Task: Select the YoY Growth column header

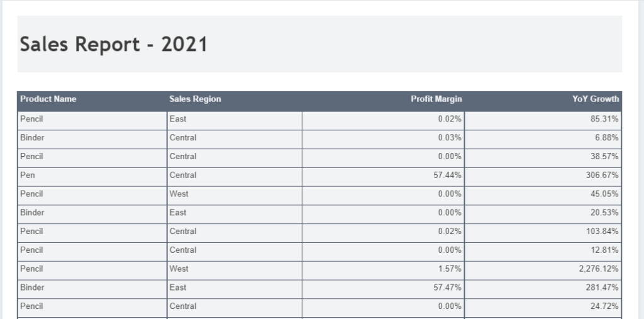Action: [x=596, y=99]
